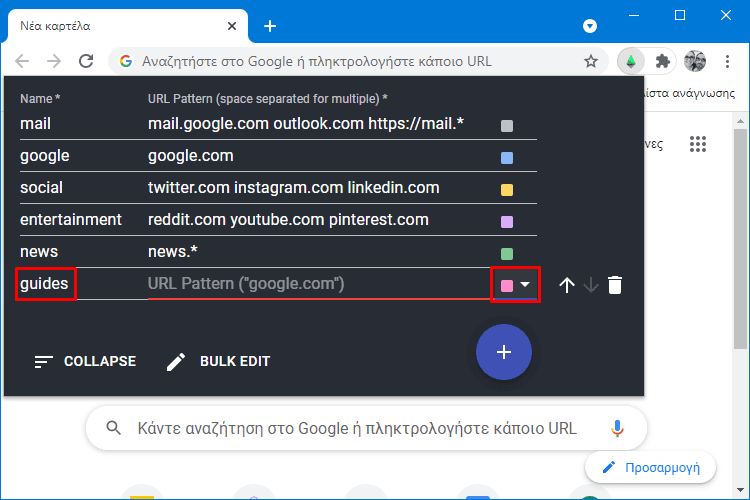Image resolution: width=750 pixels, height=500 pixels.
Task: Click the Google search box on the page
Action: pyautogui.click(x=366, y=428)
